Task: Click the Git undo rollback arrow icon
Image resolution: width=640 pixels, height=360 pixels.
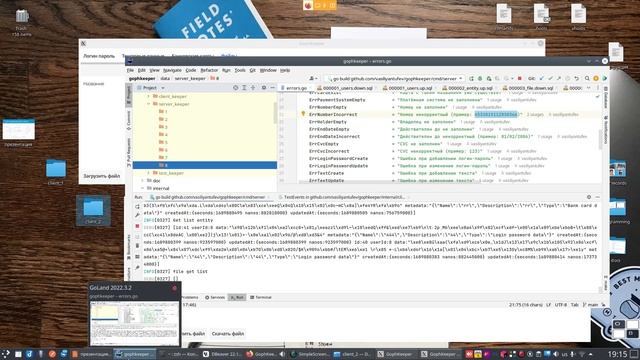Action: click(576, 78)
